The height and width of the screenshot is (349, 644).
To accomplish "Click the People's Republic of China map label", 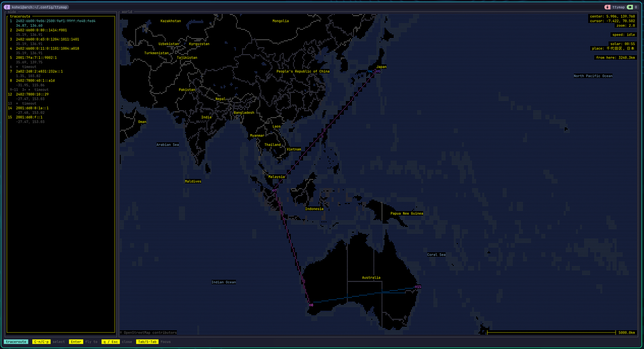I will 303,71.
